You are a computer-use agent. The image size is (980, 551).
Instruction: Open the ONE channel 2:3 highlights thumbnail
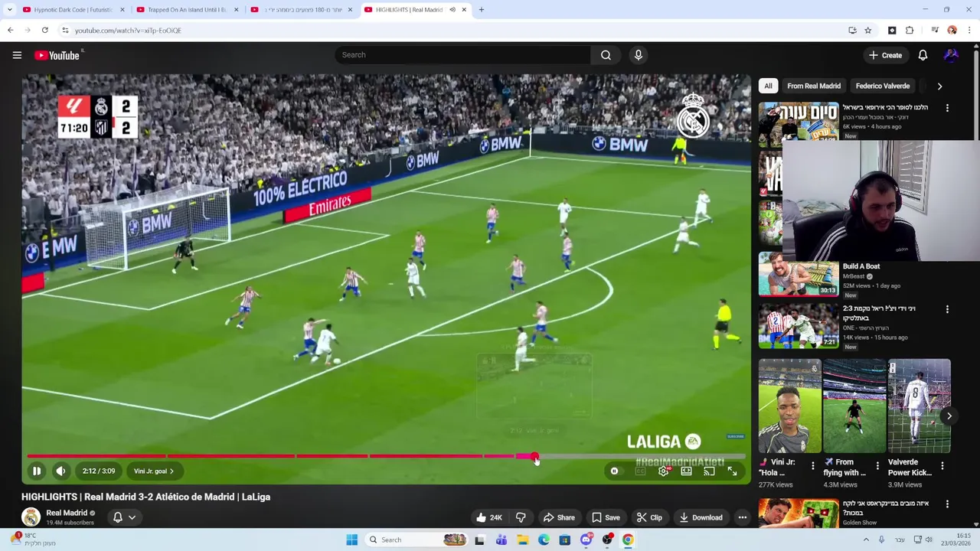pos(799,326)
